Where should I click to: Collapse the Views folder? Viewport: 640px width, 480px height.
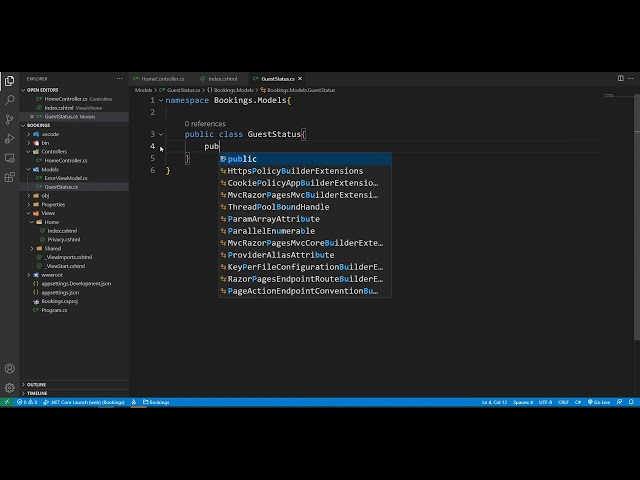click(48, 213)
